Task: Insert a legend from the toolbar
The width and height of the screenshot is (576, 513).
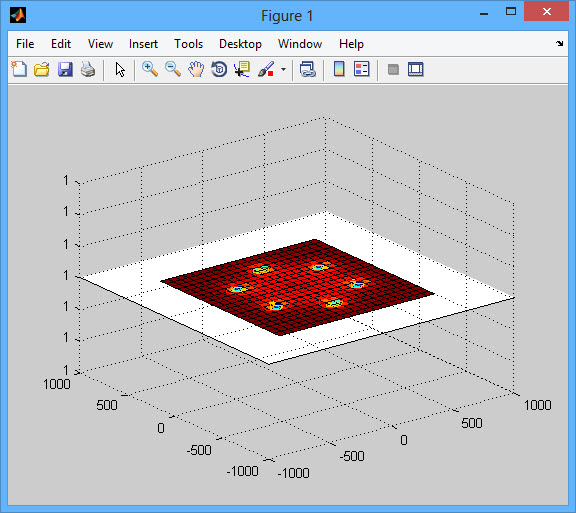Action: tap(361, 69)
